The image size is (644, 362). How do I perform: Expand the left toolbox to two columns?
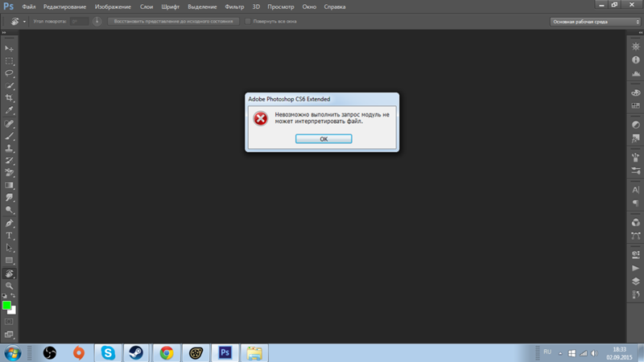[x=4, y=32]
